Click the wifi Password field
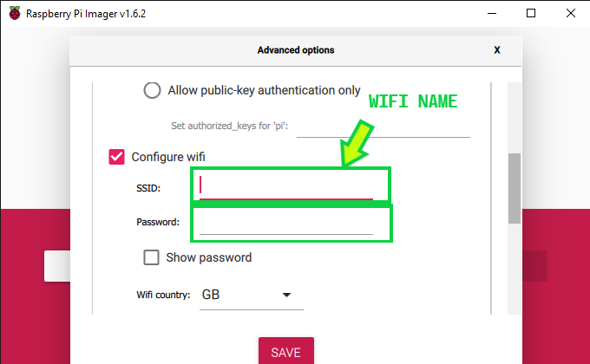The image size is (590, 364). coord(286,223)
